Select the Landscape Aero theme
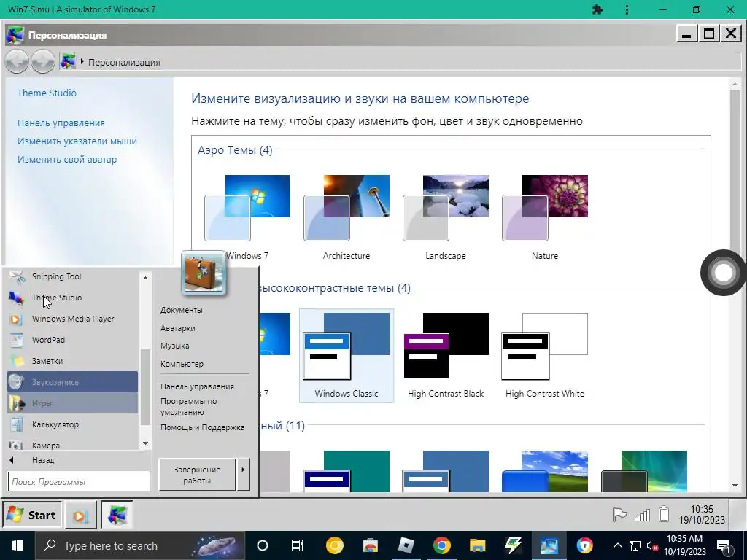The image size is (747, 560). click(446, 218)
